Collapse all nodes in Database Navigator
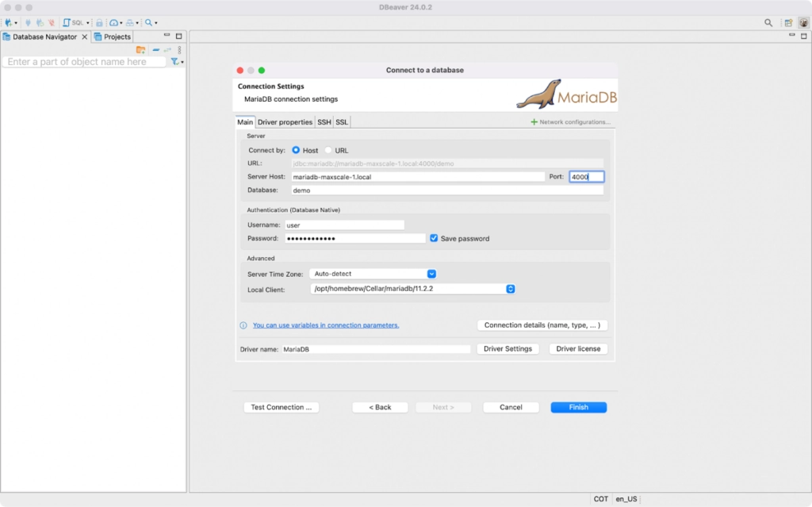812x507 pixels. (156, 49)
